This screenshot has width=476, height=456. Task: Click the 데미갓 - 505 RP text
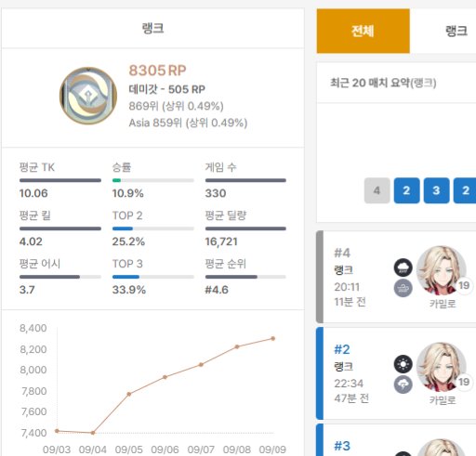click(167, 89)
